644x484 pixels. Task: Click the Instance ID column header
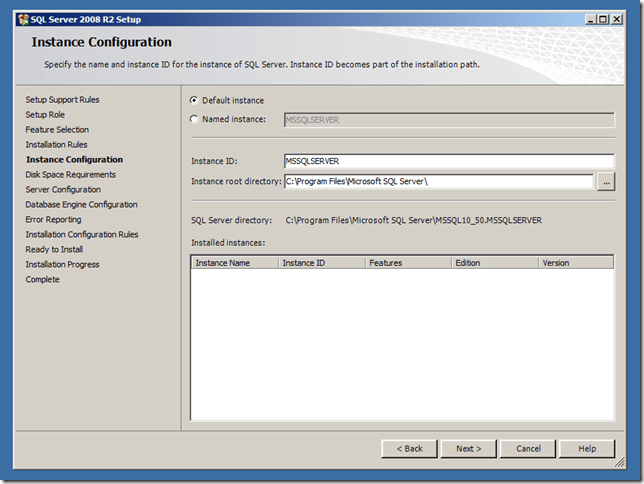[x=320, y=263]
